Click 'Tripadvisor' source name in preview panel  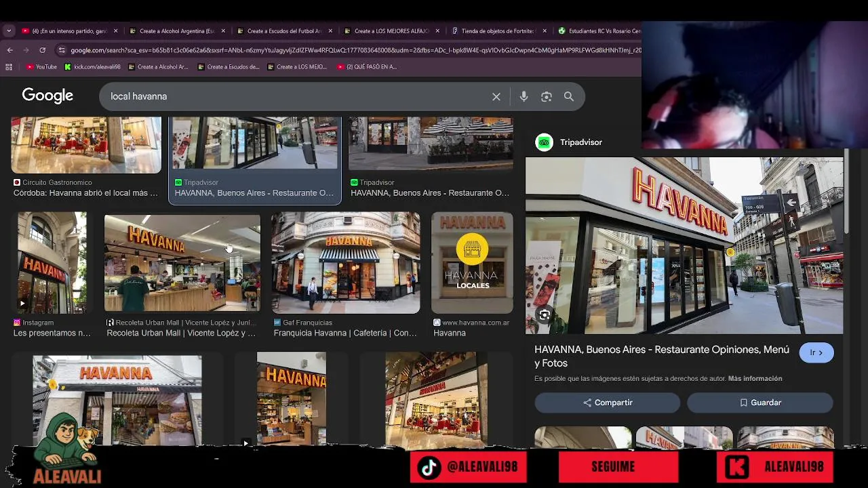581,142
